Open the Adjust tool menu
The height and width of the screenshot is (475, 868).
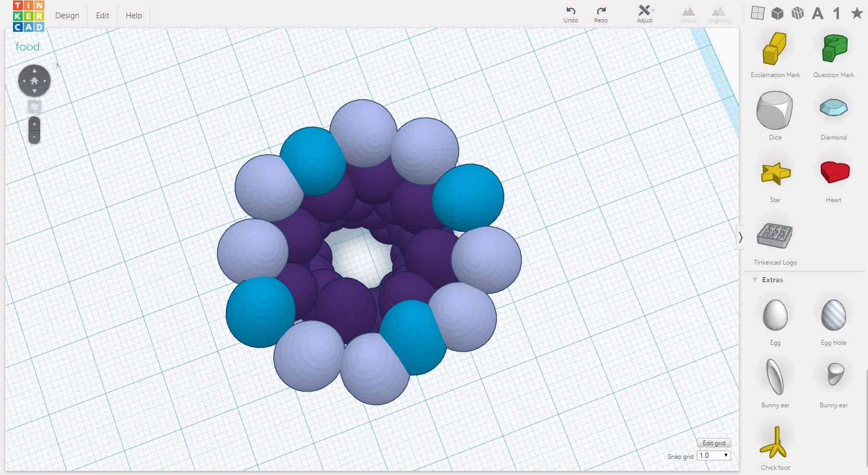(645, 14)
